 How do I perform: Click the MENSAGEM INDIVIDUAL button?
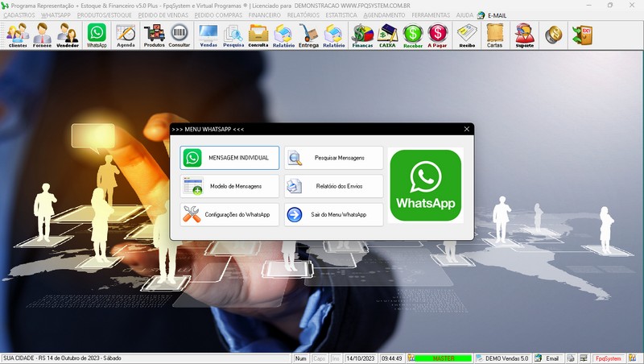229,158
